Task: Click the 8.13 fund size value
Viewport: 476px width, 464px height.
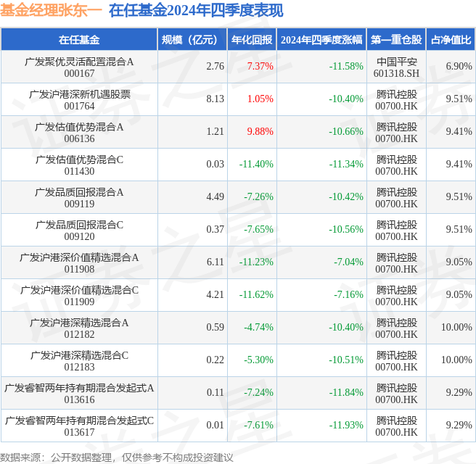Action: [x=216, y=99]
